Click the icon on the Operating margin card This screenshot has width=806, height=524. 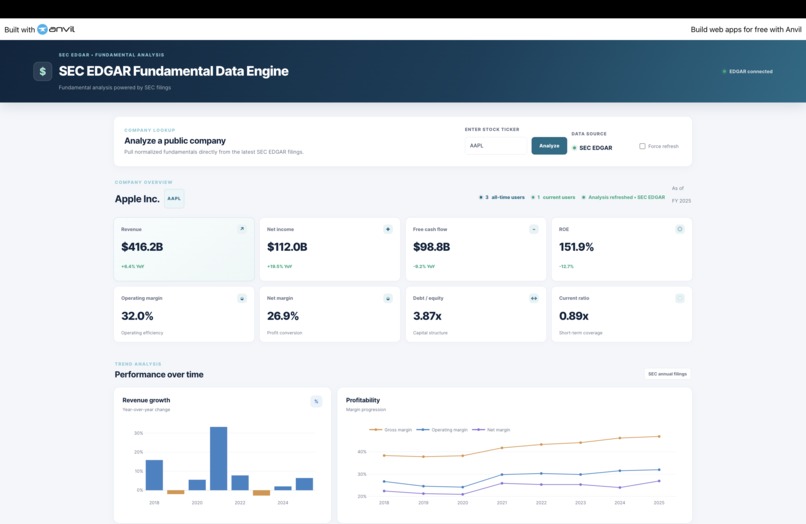pyautogui.click(x=242, y=298)
